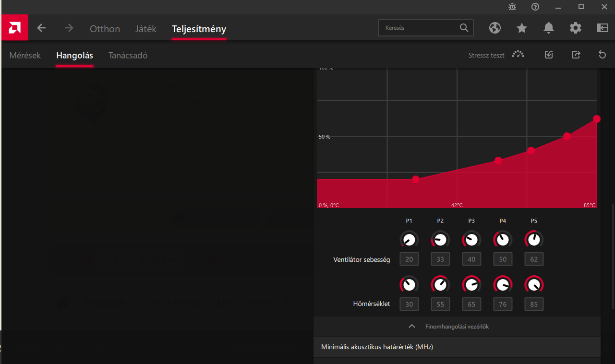This screenshot has width=615, height=364.
Task: Open settings gear icon
Action: pos(576,28)
